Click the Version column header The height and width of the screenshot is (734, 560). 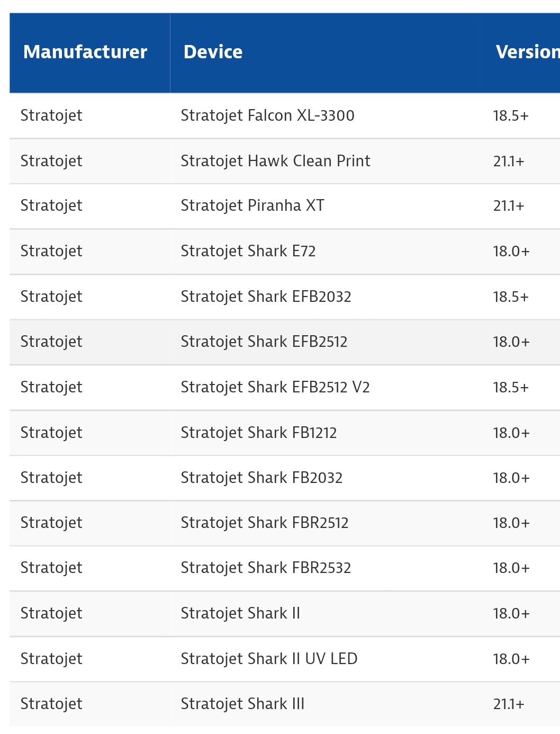527,52
